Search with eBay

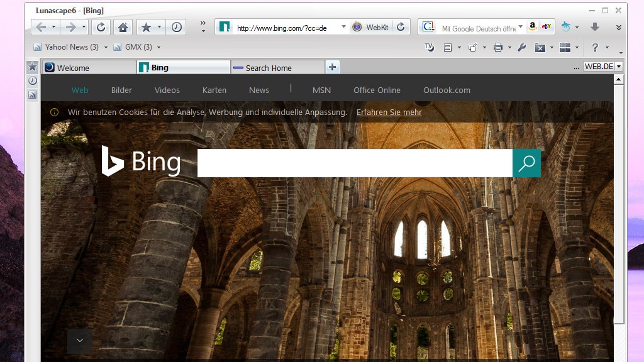tap(547, 26)
